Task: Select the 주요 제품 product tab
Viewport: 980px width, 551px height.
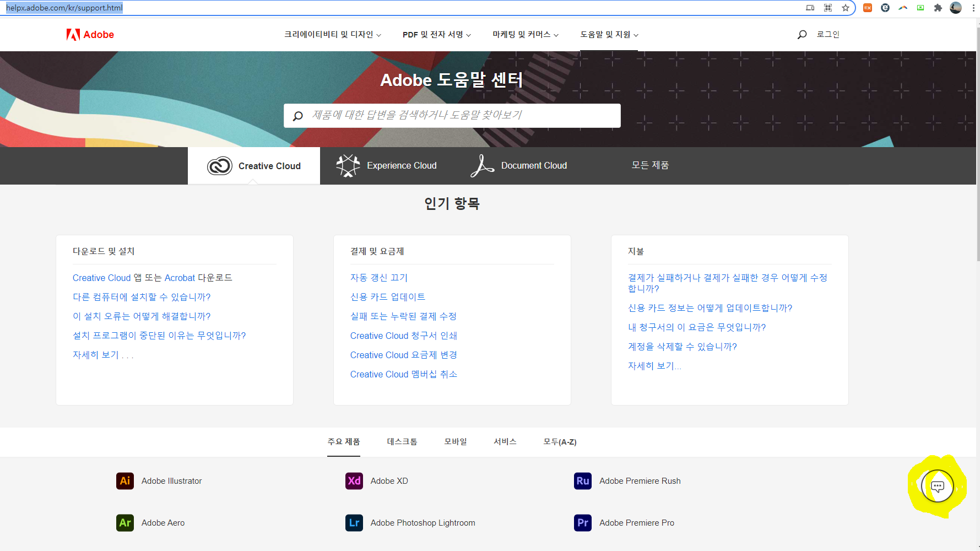Action: [344, 442]
